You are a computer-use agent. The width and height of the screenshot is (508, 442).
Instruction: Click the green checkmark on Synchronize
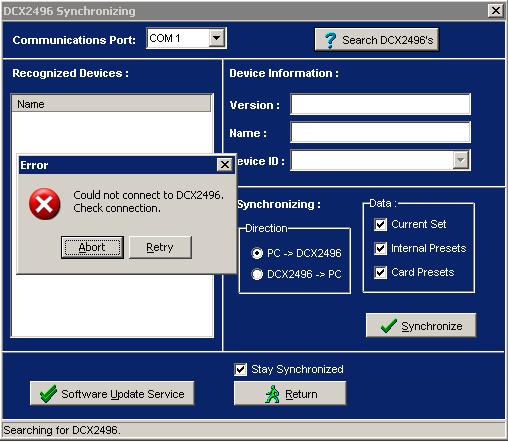pos(388,326)
